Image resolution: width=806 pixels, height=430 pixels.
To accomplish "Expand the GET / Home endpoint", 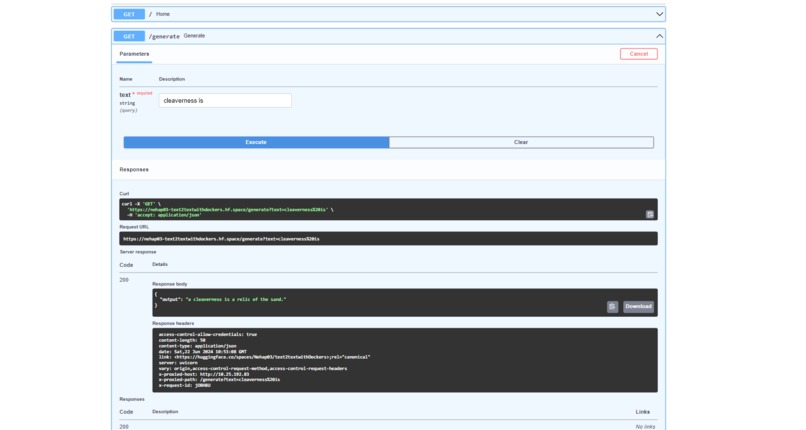I will (660, 14).
